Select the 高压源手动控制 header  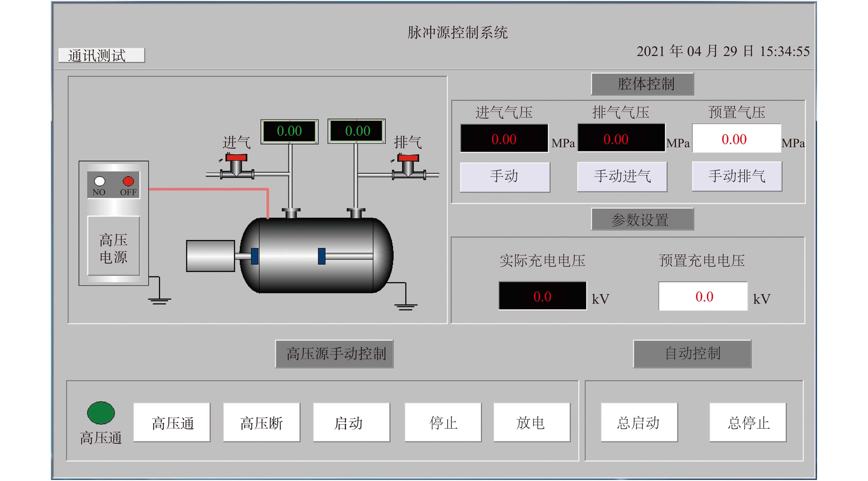click(334, 354)
